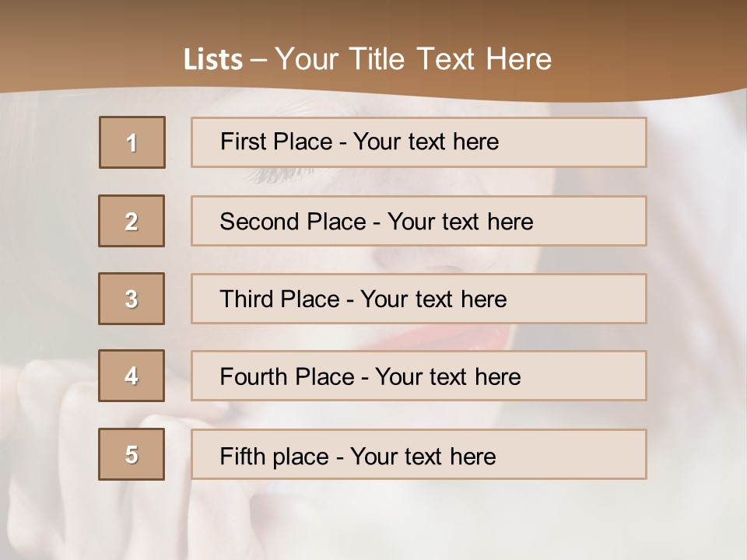Click the eyelashes in the background photo
This screenshot has width=747, height=560.
(x=282, y=174)
